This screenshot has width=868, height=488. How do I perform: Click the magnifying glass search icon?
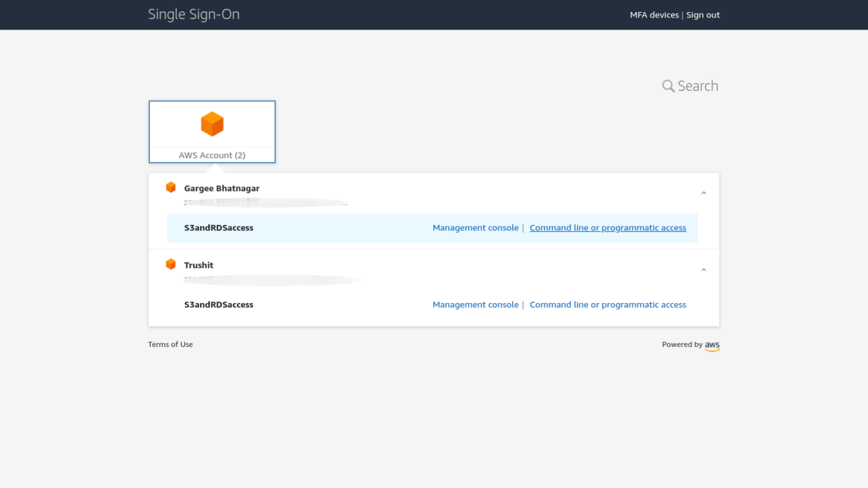coord(668,86)
